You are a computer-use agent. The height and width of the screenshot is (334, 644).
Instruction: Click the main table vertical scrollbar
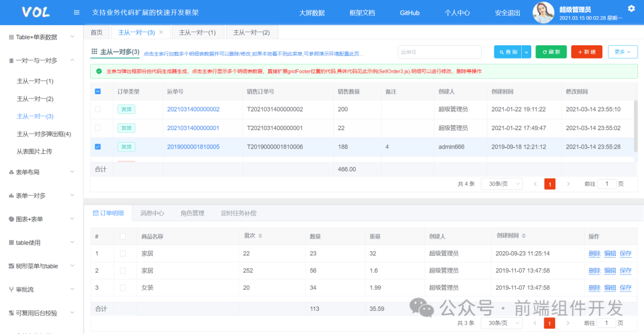point(636,125)
